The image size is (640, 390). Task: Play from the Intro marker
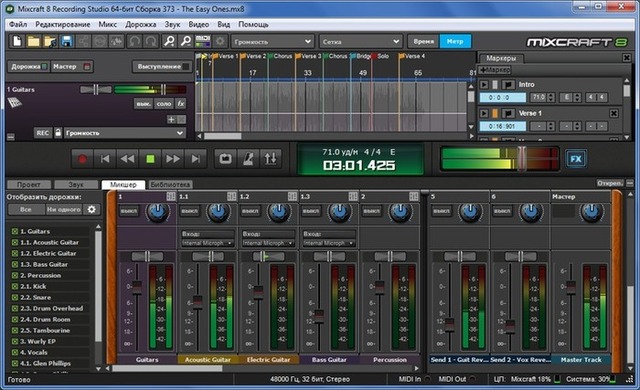click(x=484, y=84)
